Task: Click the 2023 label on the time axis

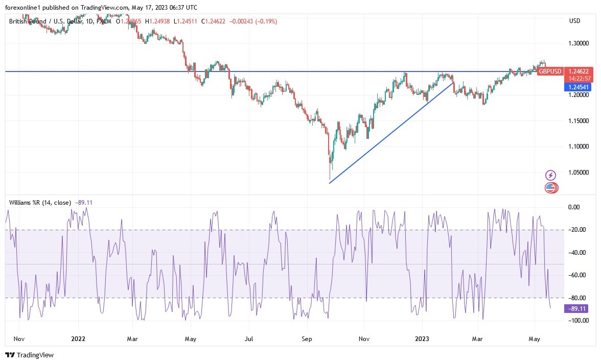Action: pos(423,338)
